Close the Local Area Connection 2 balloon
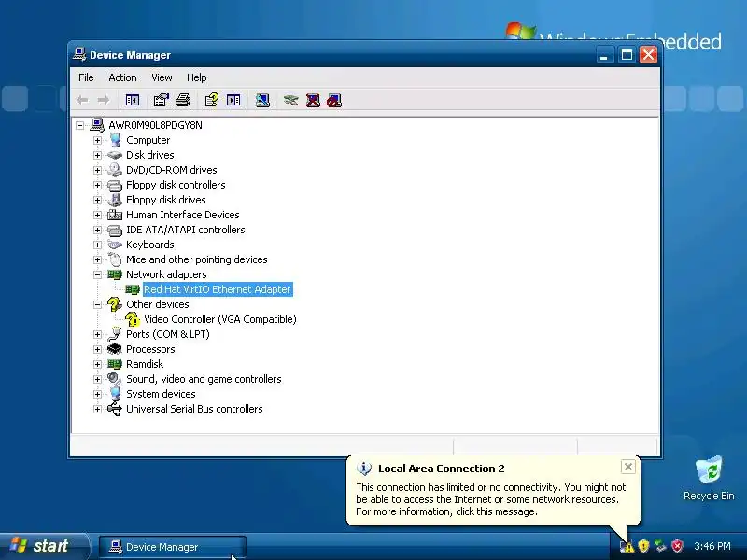Viewport: 747px width, 560px height. (x=627, y=467)
